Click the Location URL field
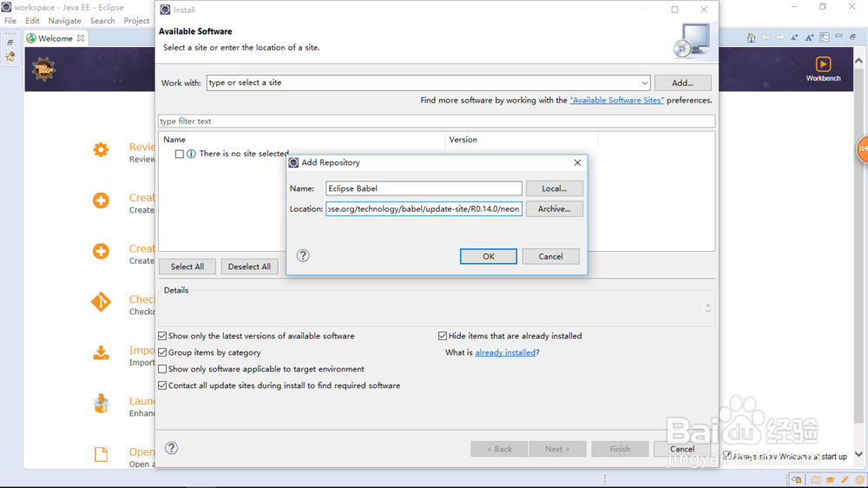The image size is (868, 488). [x=424, y=208]
